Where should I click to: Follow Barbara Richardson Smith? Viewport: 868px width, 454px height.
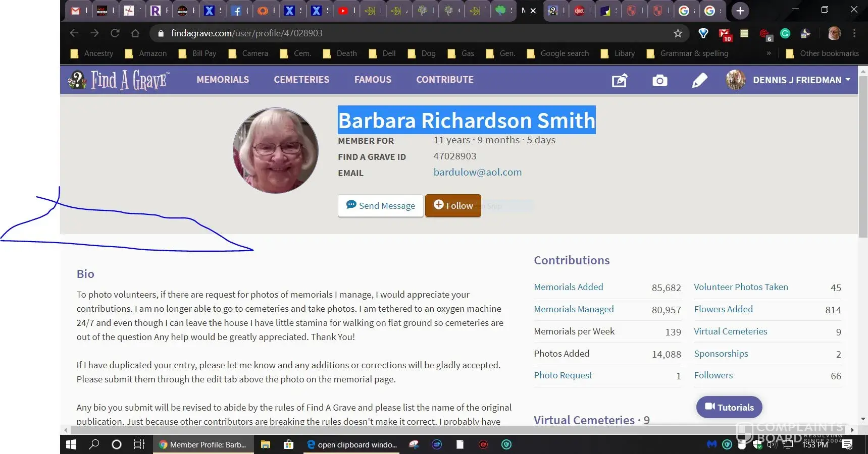tap(453, 205)
